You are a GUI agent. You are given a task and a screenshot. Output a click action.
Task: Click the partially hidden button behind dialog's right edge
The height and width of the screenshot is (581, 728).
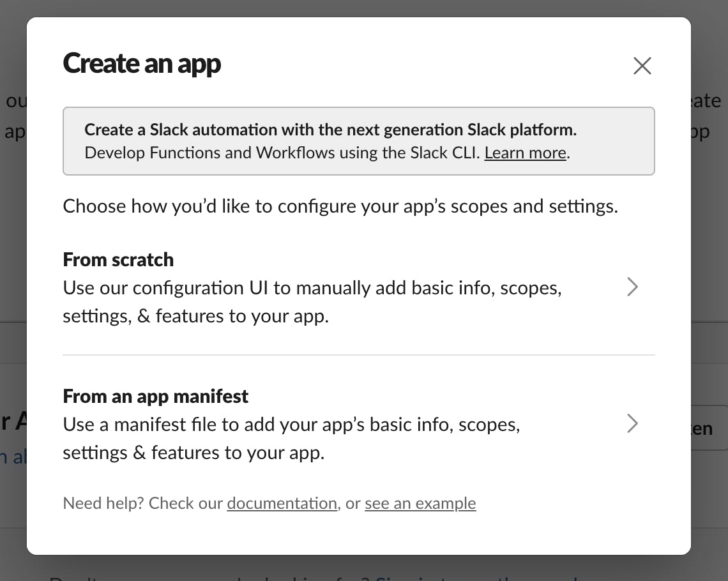pyautogui.click(x=709, y=428)
